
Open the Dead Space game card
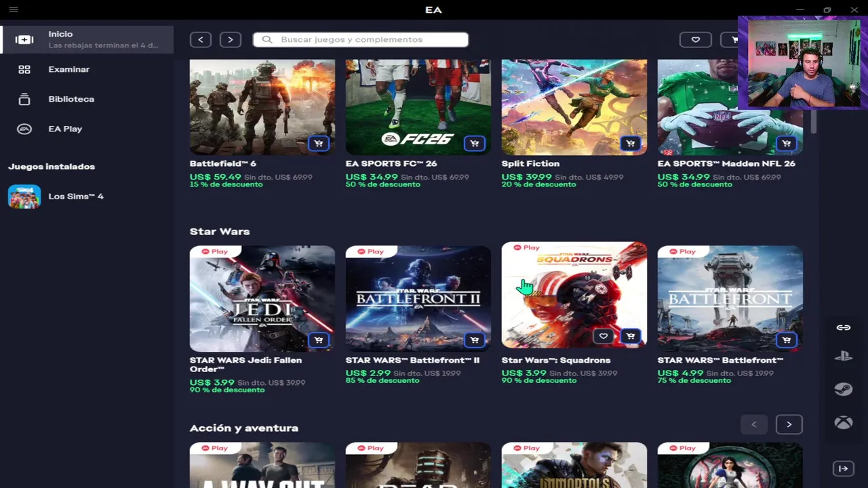(418, 465)
